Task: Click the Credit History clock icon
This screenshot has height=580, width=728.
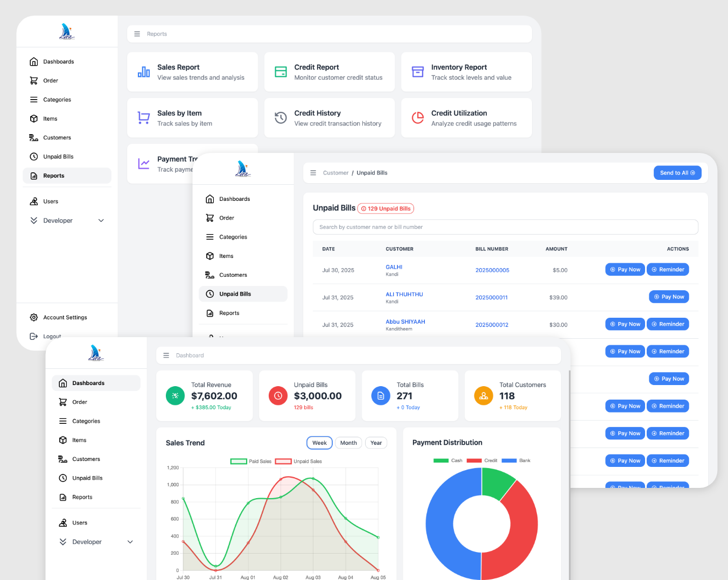Action: 281,117
